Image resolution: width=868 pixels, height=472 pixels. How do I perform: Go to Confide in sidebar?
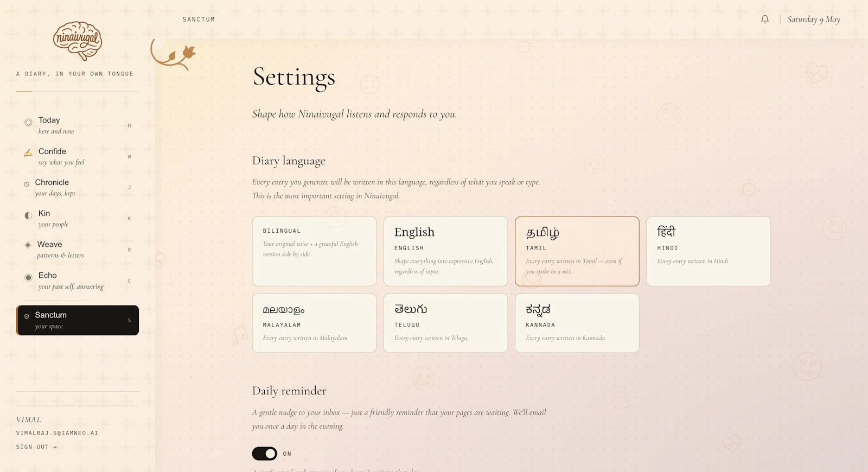[78, 156]
